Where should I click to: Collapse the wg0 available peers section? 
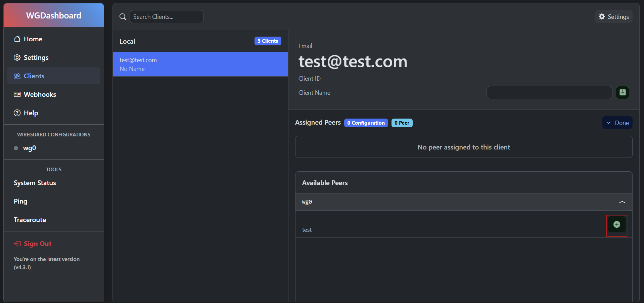click(x=622, y=202)
